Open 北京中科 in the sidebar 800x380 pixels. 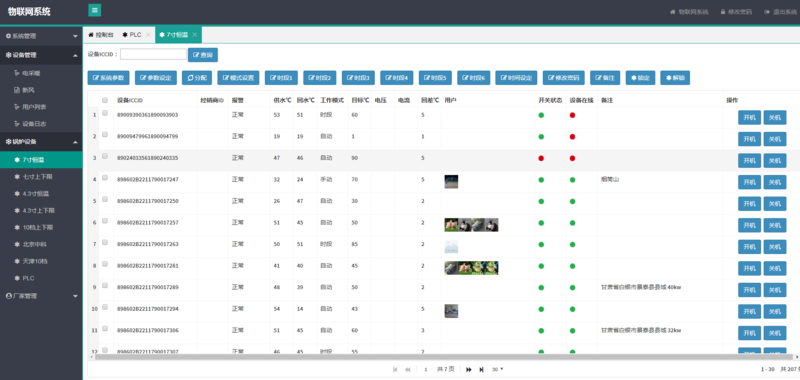click(x=41, y=244)
